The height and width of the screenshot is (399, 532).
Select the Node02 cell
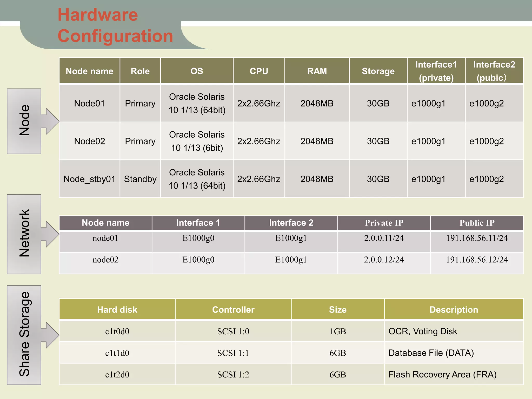pyautogui.click(x=90, y=141)
